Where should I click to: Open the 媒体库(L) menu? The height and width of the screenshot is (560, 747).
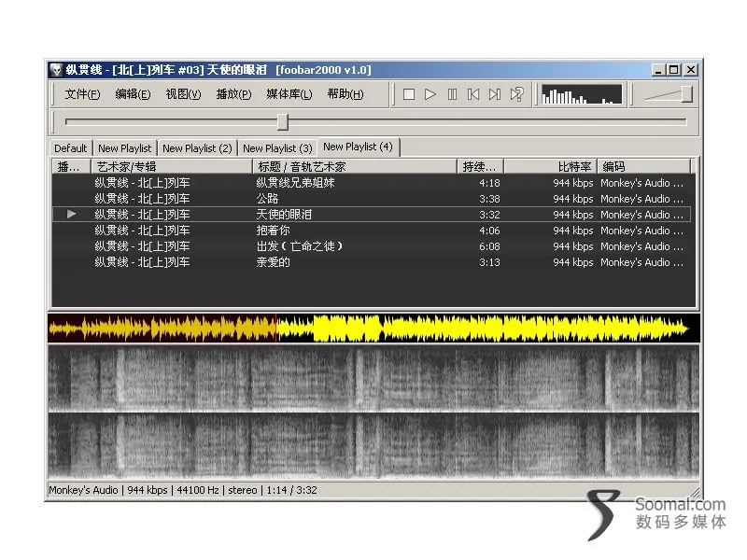point(289,94)
